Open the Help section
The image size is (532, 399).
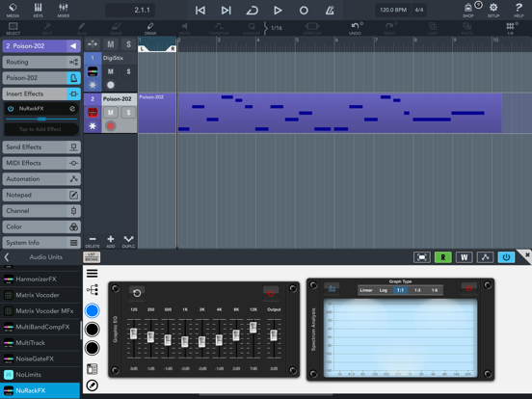point(519,10)
